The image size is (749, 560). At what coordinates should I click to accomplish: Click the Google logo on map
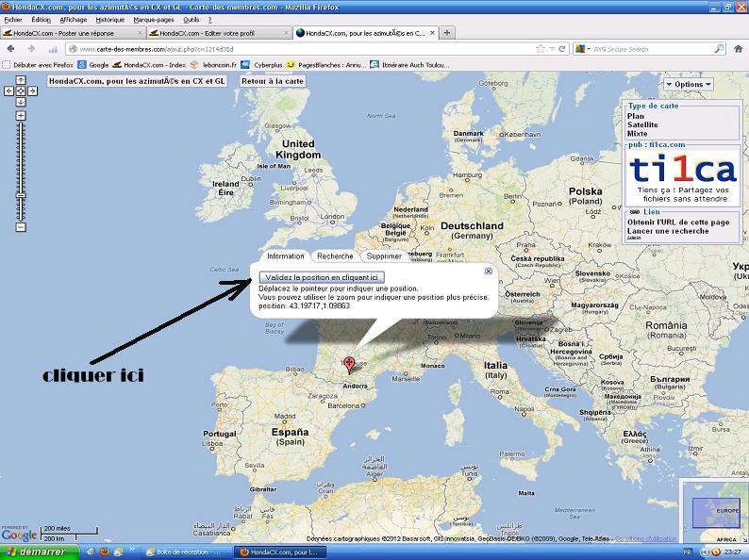coord(19,535)
